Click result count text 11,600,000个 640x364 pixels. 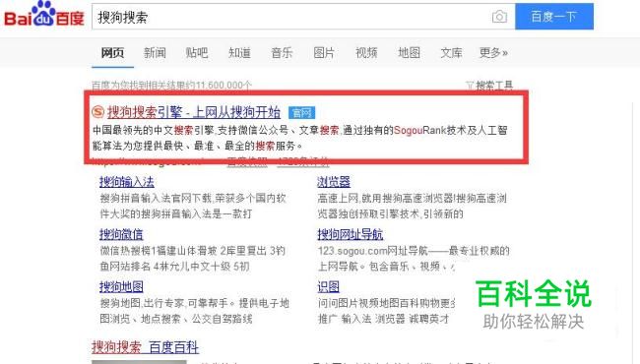[224, 86]
